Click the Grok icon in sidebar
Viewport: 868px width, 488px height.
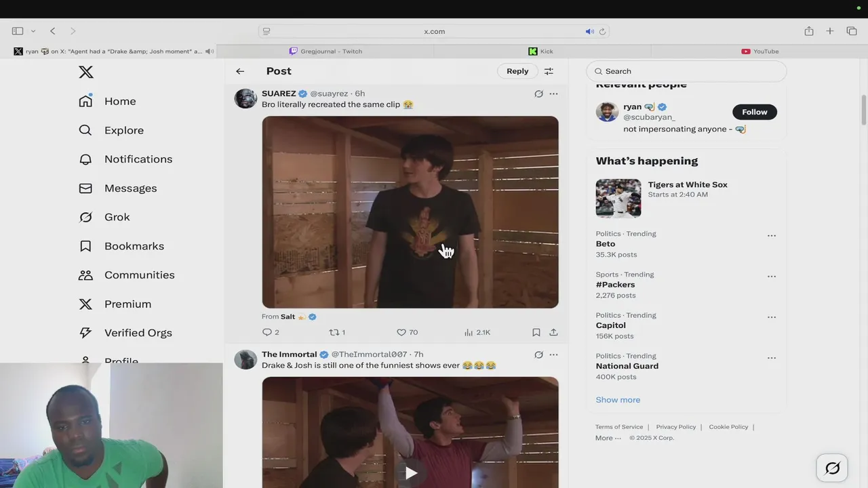pos(85,217)
